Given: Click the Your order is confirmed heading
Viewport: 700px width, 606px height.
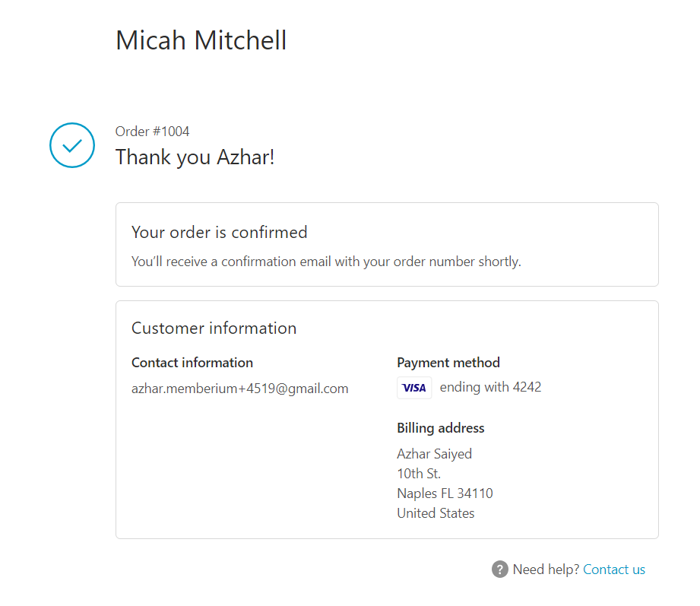Looking at the screenshot, I should [219, 232].
